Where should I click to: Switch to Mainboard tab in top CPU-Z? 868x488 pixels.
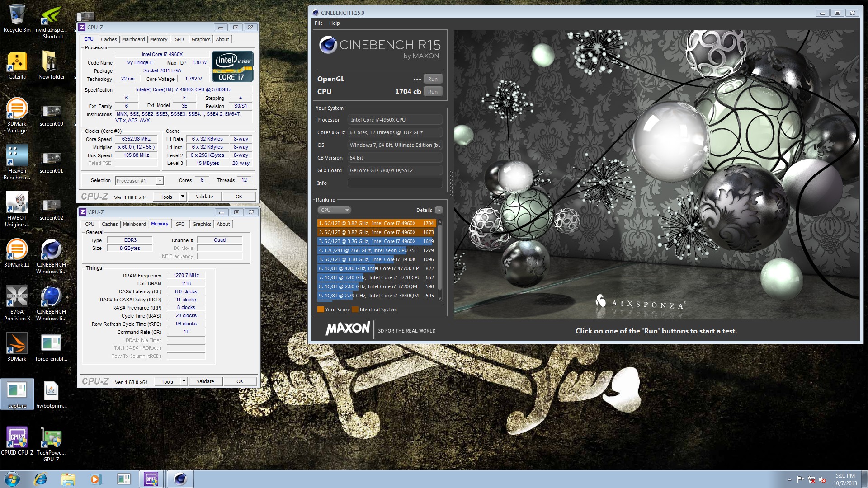coord(133,39)
